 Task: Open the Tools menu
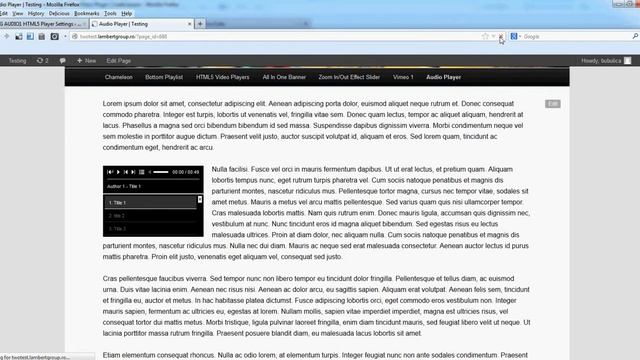click(x=110, y=13)
